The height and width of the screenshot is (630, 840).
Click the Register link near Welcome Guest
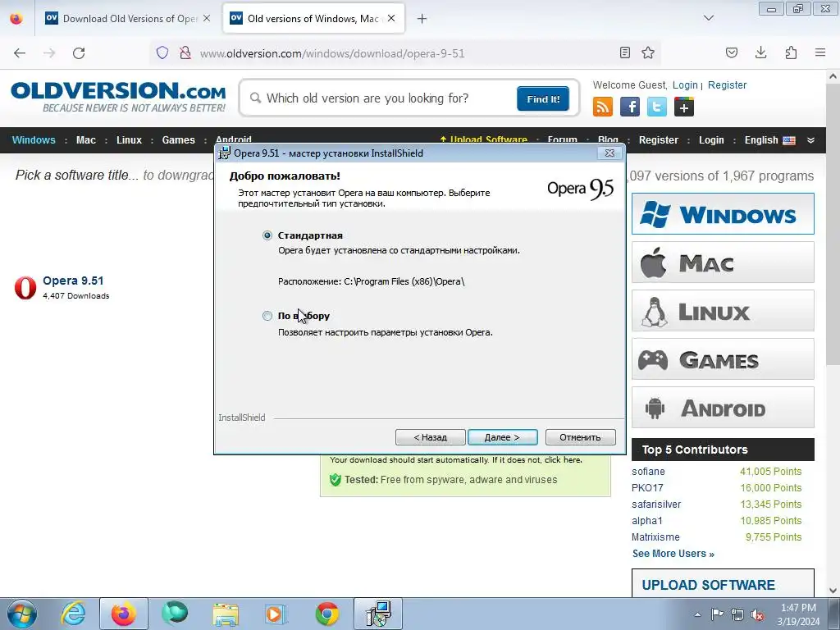pos(727,85)
